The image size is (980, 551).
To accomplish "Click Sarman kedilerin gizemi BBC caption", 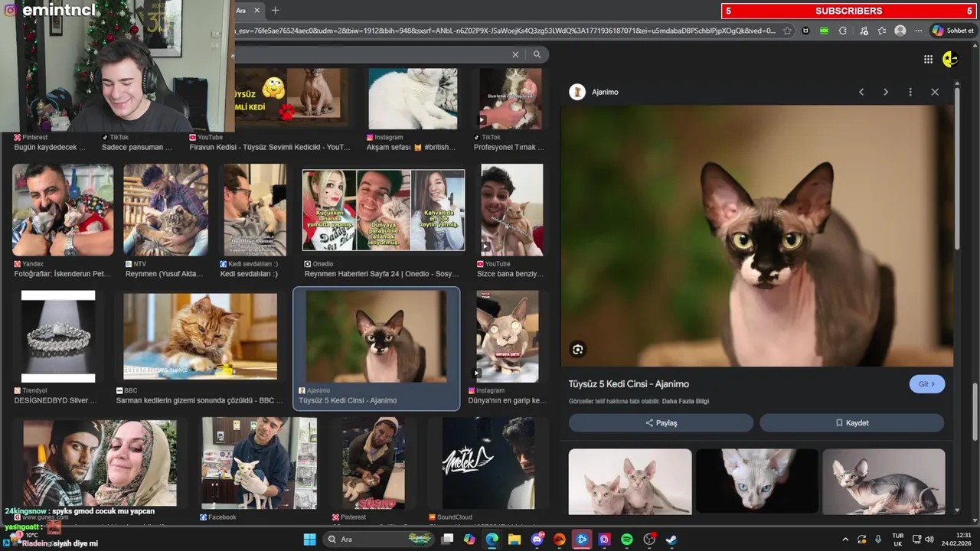I will click(x=199, y=400).
